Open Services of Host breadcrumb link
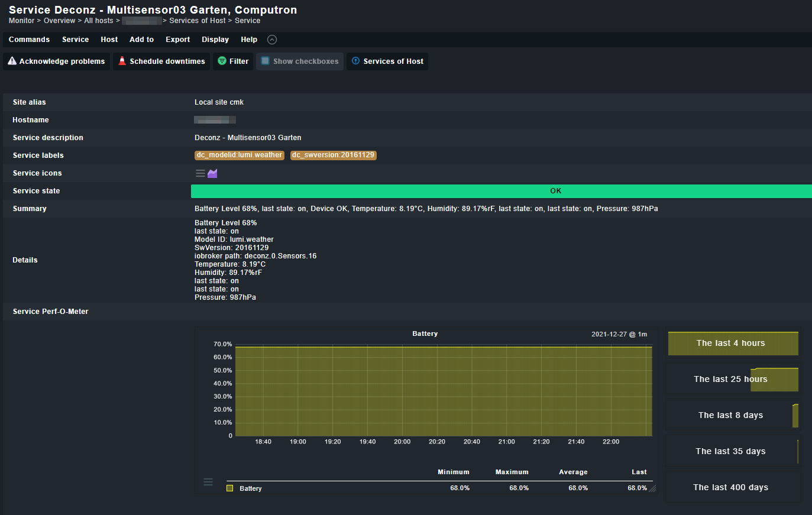The width and height of the screenshot is (812, 515). [197, 21]
